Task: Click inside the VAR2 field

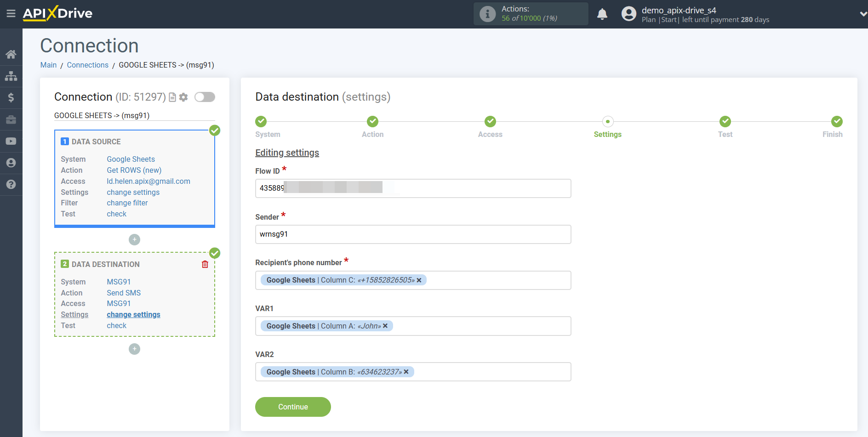Action: point(413,372)
